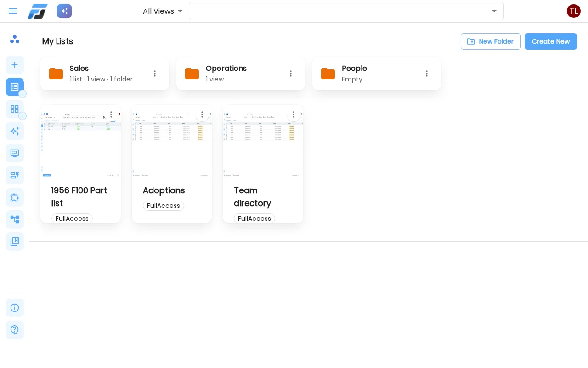Open the hamburger menu
The image size is (588, 368).
13,11
